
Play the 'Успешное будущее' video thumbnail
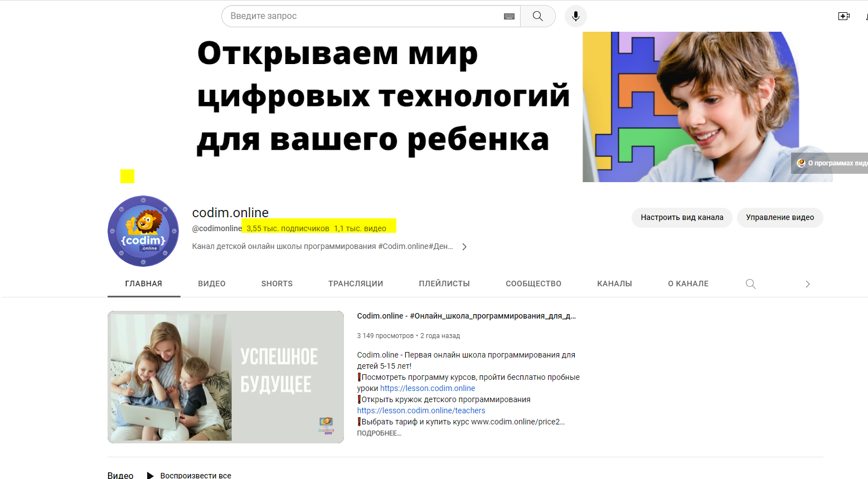[226, 377]
